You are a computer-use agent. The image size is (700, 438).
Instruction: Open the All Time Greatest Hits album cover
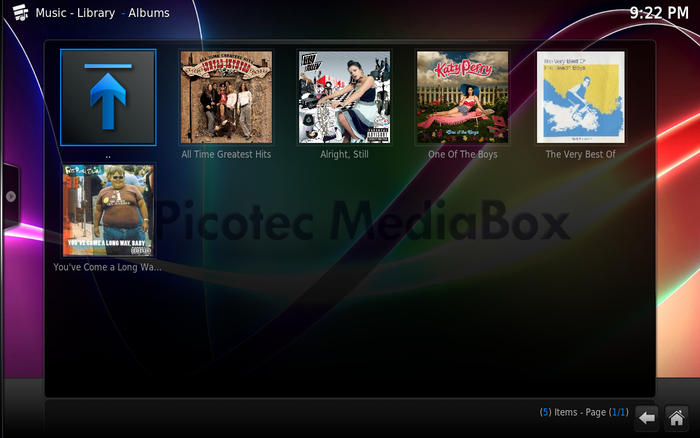[226, 97]
